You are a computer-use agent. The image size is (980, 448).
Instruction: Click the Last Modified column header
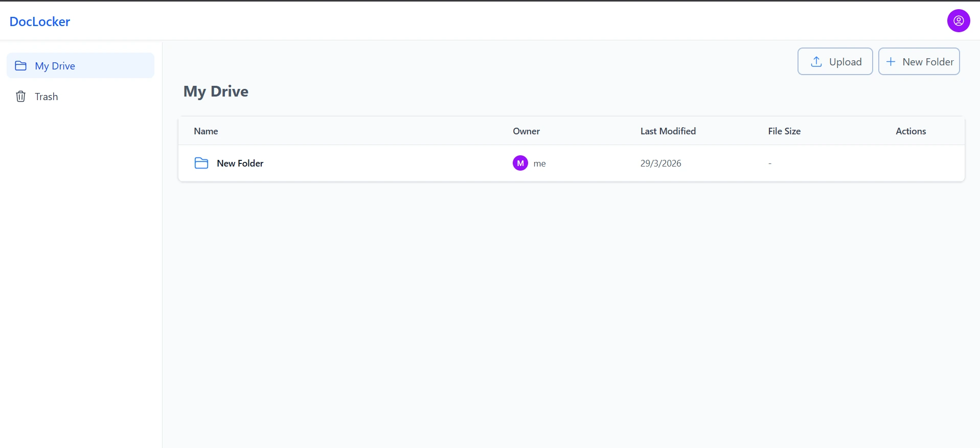668,131
